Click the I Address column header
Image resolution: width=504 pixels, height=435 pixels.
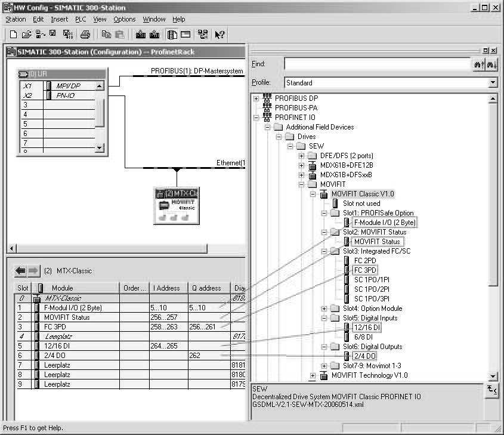[x=169, y=288]
